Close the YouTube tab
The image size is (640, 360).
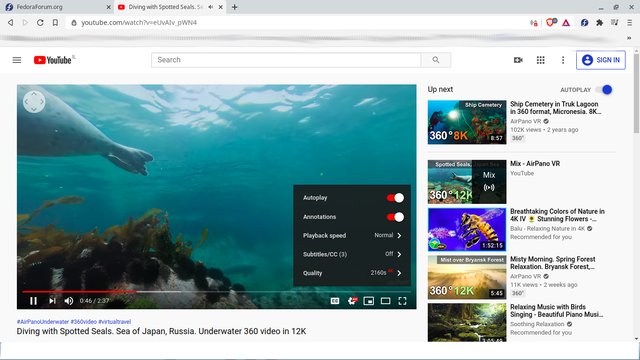click(x=220, y=7)
